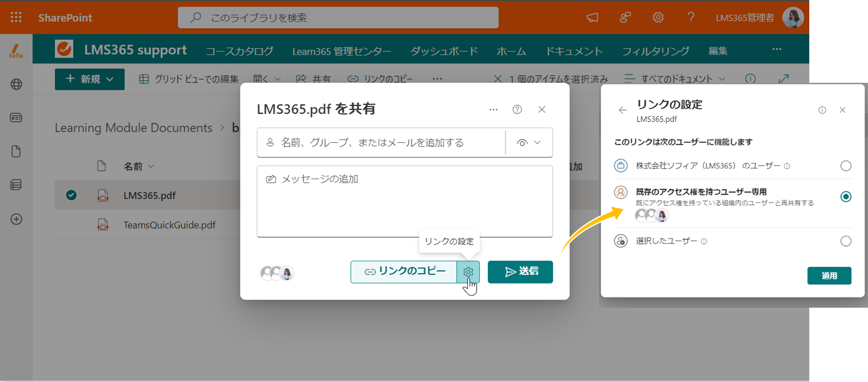Viewport: 868px width, 382px height.
Task: Click info icon beside 株式会社ソフィア (LMS365) のユーザー
Action: click(787, 166)
